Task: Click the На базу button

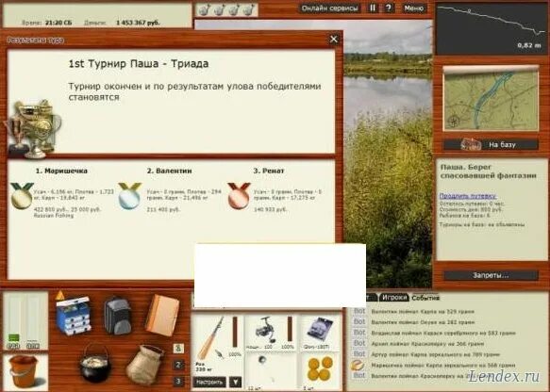Action: [x=491, y=144]
